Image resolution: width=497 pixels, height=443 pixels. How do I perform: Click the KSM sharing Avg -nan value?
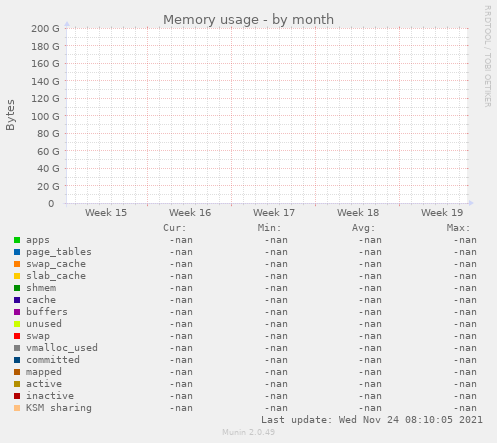click(370, 408)
